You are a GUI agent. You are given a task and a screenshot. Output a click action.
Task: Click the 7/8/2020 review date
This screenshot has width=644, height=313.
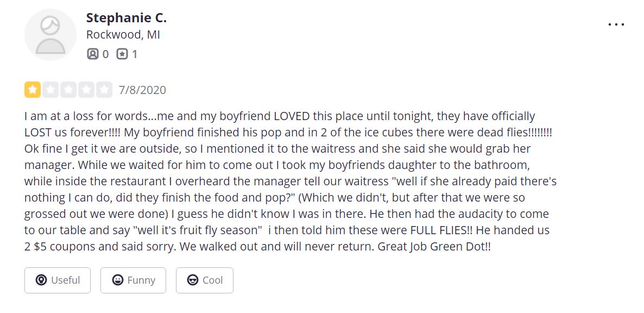point(142,90)
